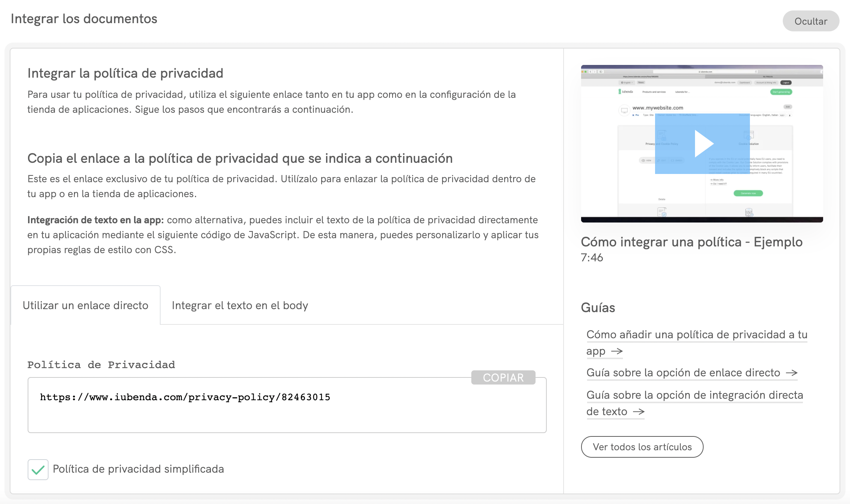Image resolution: width=850 pixels, height=504 pixels.
Task: Hide the panel with Ocultar button
Action: click(x=810, y=21)
